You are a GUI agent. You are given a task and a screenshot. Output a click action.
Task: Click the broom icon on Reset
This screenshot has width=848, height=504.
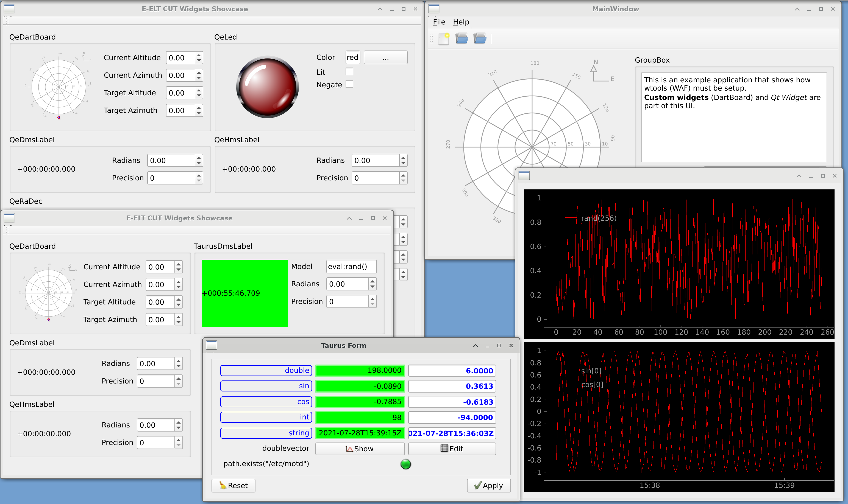(223, 485)
